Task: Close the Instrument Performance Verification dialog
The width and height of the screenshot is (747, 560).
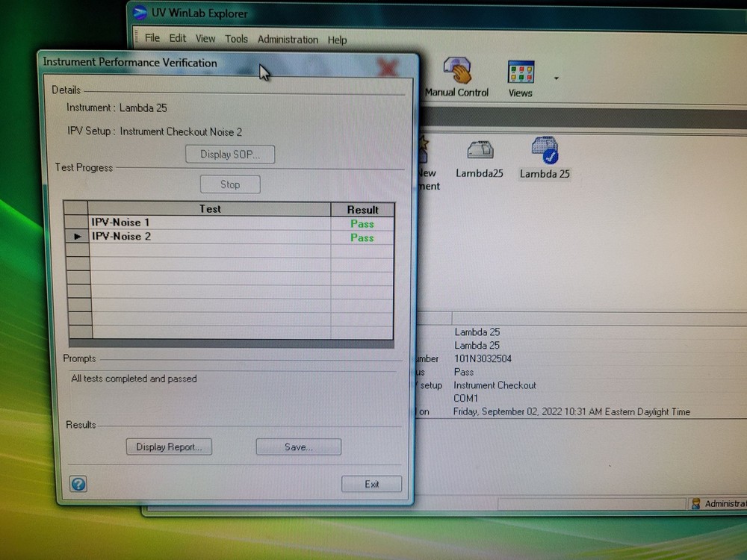Action: tap(387, 68)
